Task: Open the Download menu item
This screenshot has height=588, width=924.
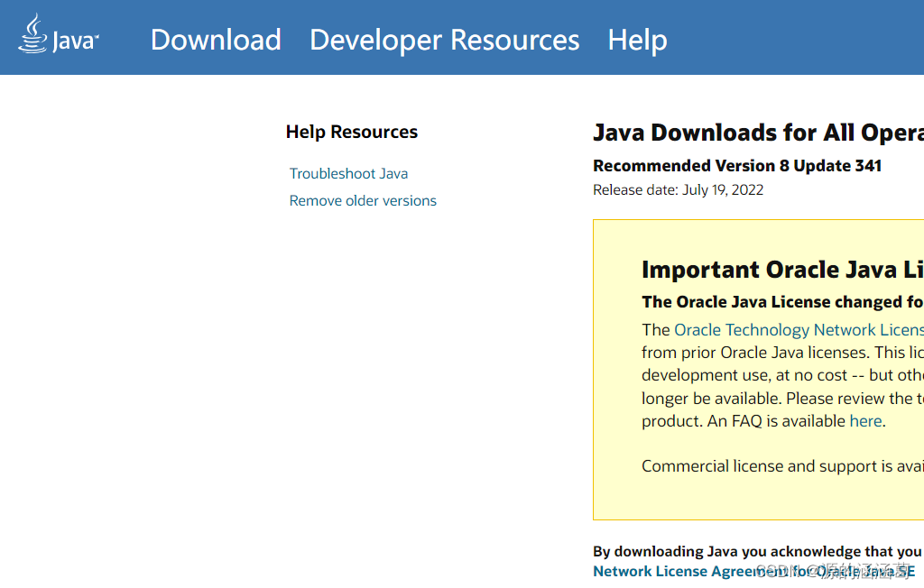Action: coord(216,40)
